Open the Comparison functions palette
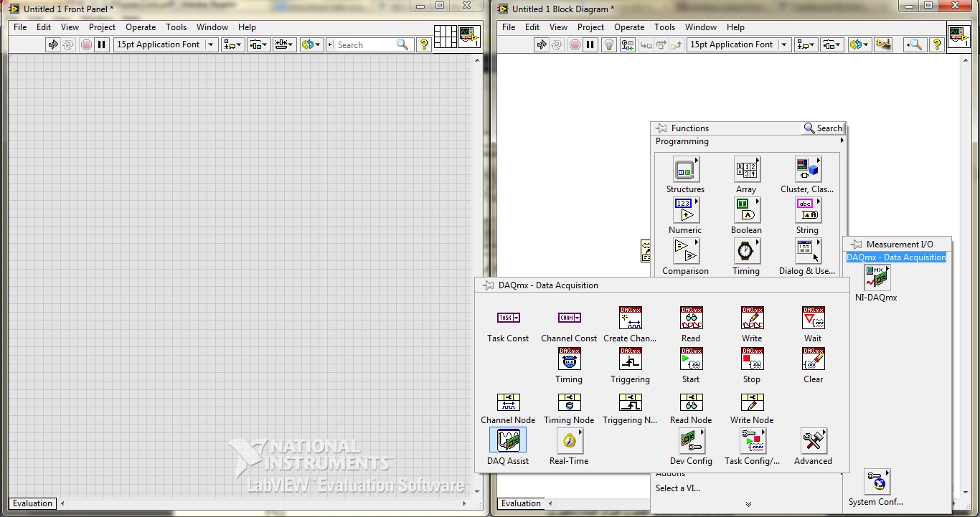 pos(685,252)
